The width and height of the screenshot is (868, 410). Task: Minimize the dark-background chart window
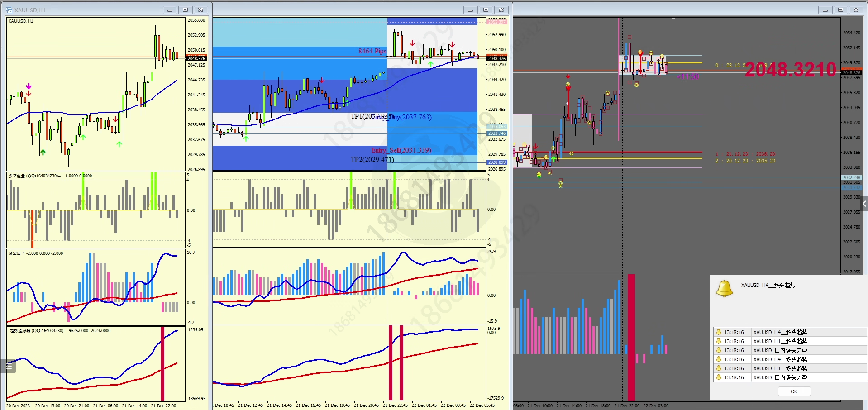[825, 10]
